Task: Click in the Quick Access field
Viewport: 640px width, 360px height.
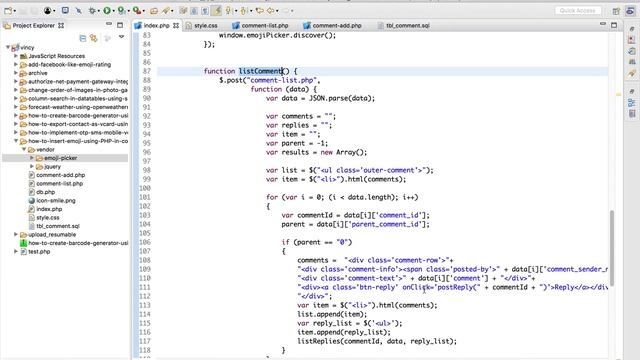Action: (x=578, y=11)
